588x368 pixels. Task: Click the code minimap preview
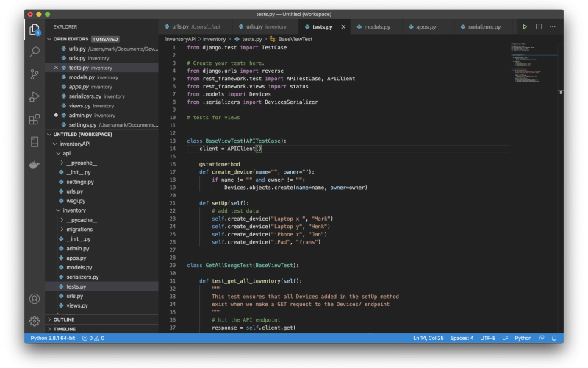[x=534, y=63]
